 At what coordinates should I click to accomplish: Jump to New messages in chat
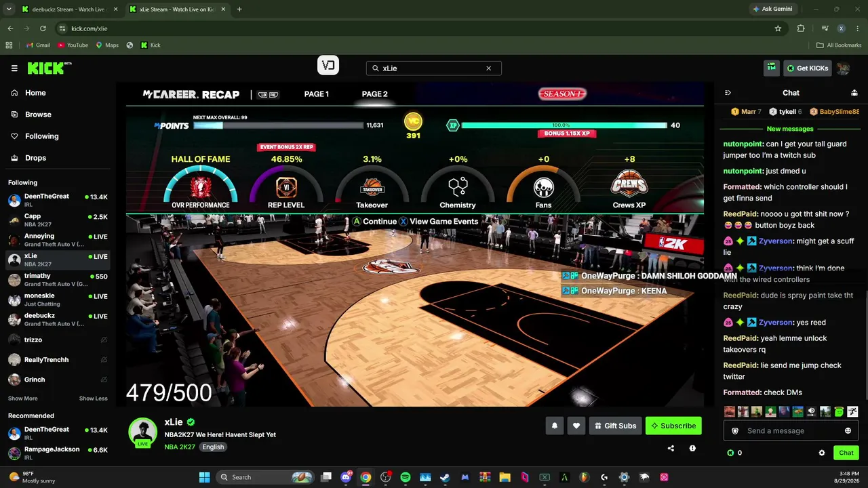tap(790, 129)
